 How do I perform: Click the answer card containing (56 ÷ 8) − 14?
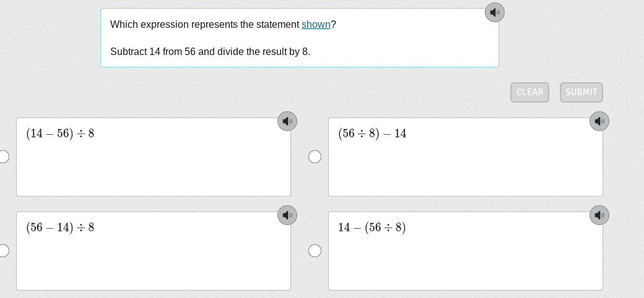pyautogui.click(x=466, y=157)
